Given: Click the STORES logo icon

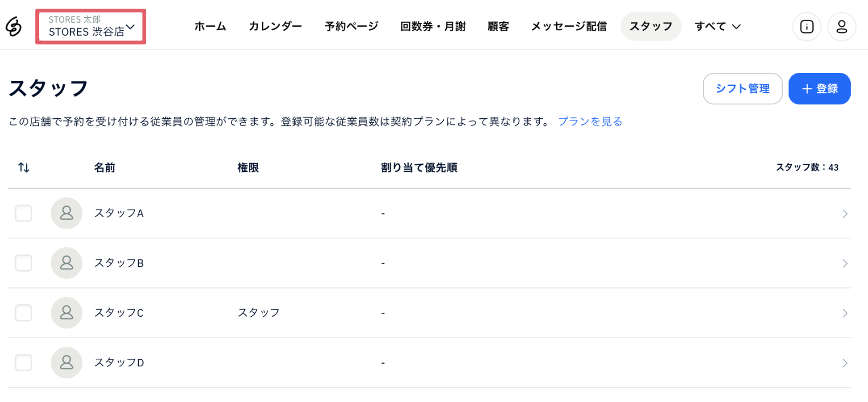Looking at the screenshot, I should pos(13,26).
